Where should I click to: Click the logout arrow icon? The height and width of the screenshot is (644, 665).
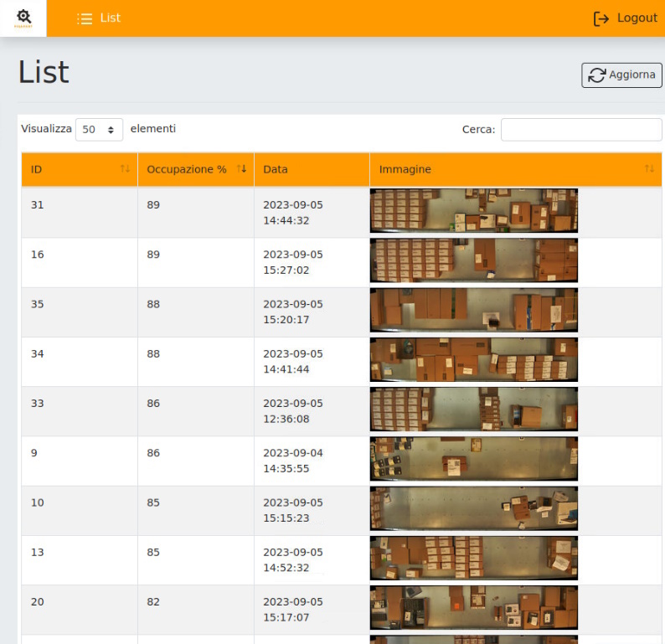(x=601, y=18)
